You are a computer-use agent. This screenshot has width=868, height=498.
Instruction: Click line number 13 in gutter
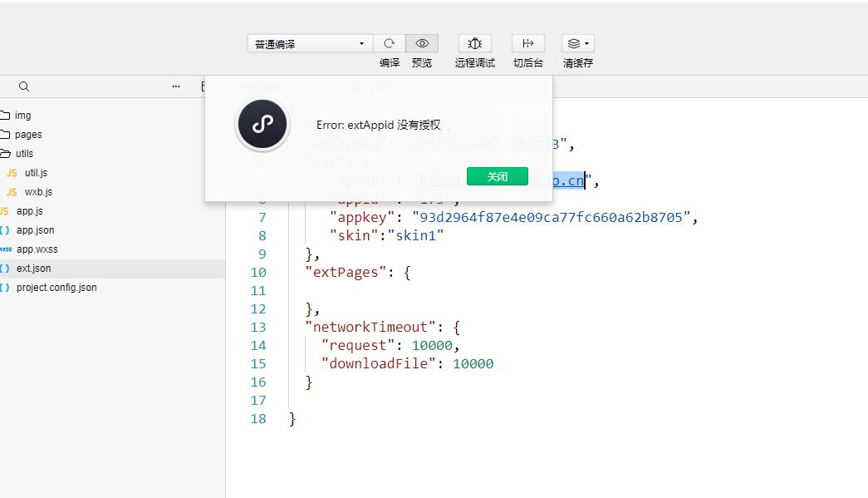[x=258, y=327]
